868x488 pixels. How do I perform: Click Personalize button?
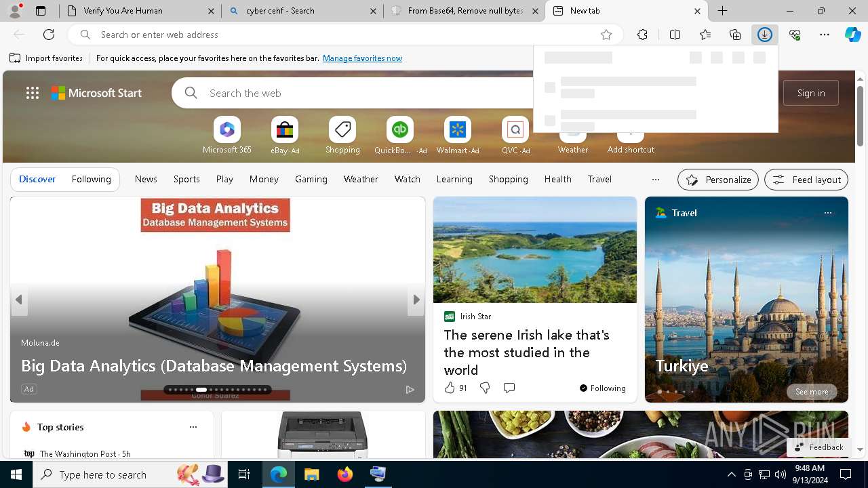tap(718, 180)
